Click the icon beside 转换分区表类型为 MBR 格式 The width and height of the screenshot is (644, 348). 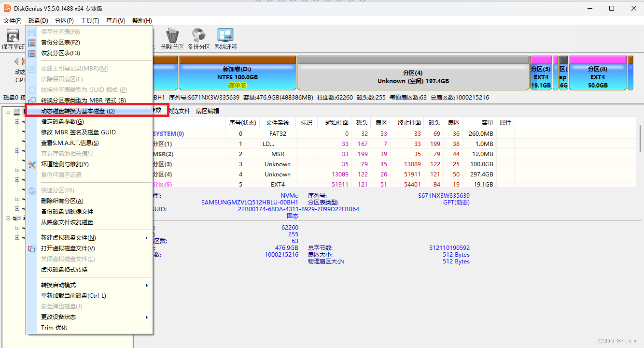point(32,101)
